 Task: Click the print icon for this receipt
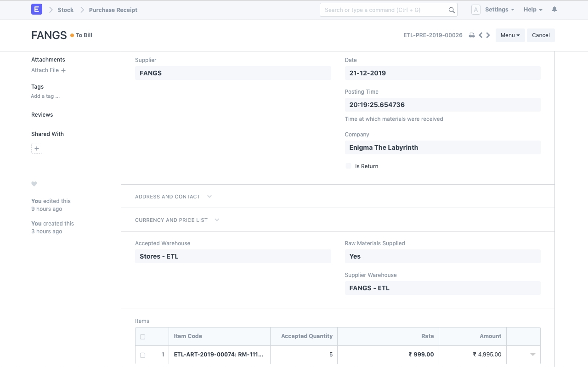point(471,35)
